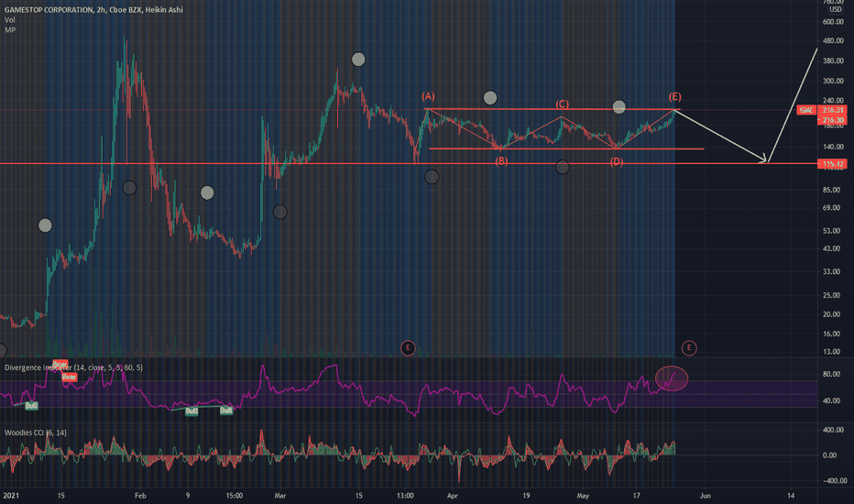Click the 20.00 price axis label
Screen dimensions: 854x504
pos(831,314)
